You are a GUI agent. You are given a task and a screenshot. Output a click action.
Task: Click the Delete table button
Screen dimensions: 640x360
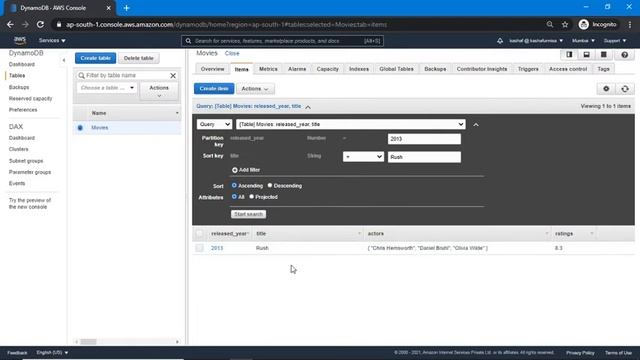pyautogui.click(x=138, y=58)
